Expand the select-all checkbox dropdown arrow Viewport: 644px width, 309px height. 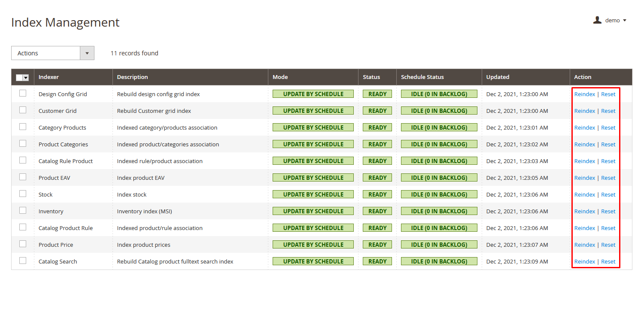click(x=26, y=78)
